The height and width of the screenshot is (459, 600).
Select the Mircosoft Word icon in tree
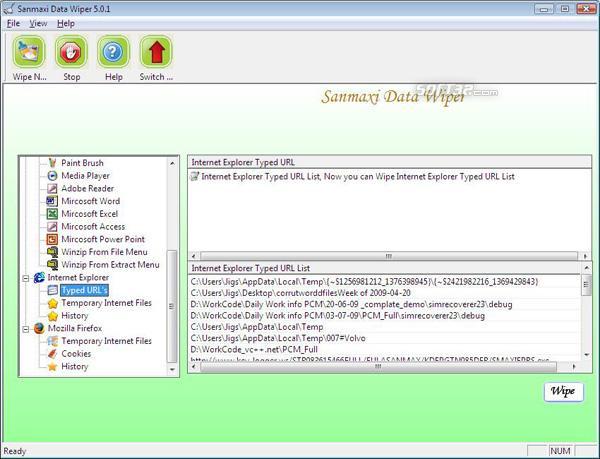point(52,201)
